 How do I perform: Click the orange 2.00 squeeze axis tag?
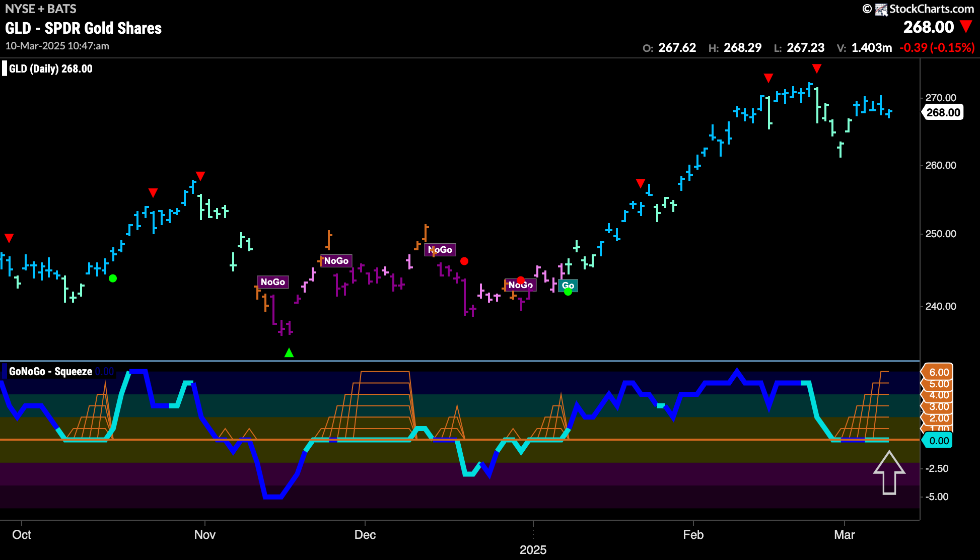click(938, 418)
